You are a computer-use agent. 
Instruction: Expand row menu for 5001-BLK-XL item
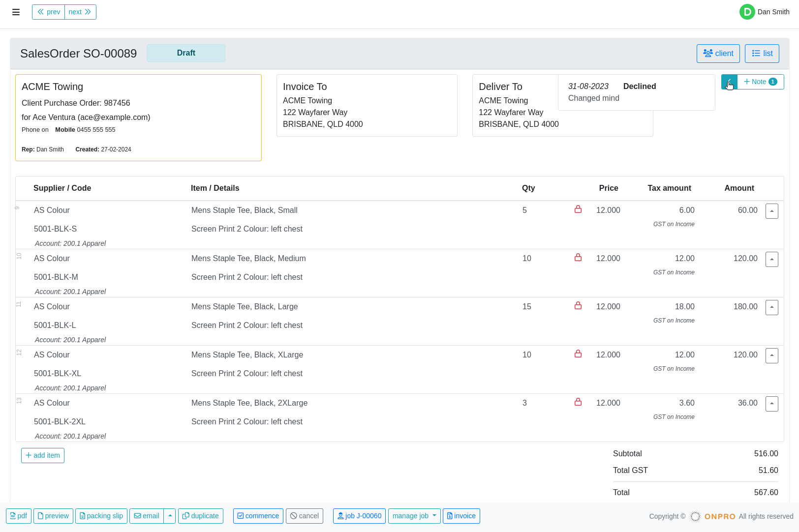click(772, 355)
